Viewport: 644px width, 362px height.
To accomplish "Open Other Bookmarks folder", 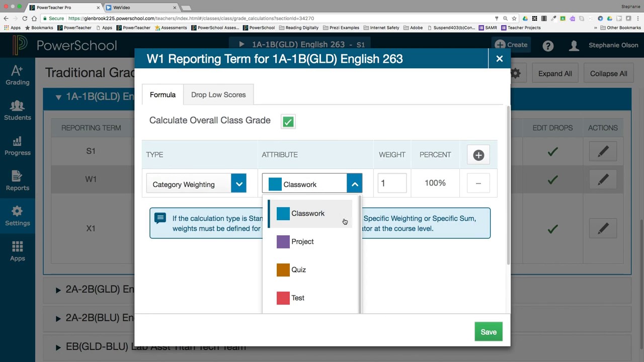I will tap(621, 28).
